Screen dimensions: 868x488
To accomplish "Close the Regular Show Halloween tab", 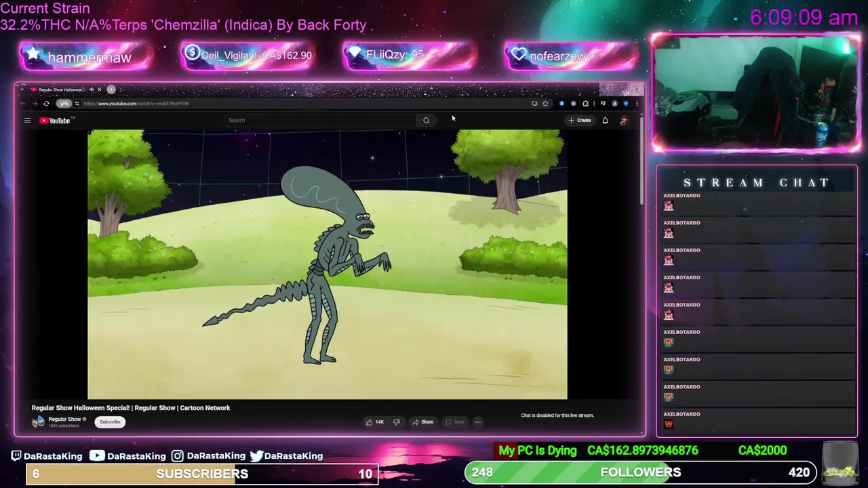I will coord(99,89).
